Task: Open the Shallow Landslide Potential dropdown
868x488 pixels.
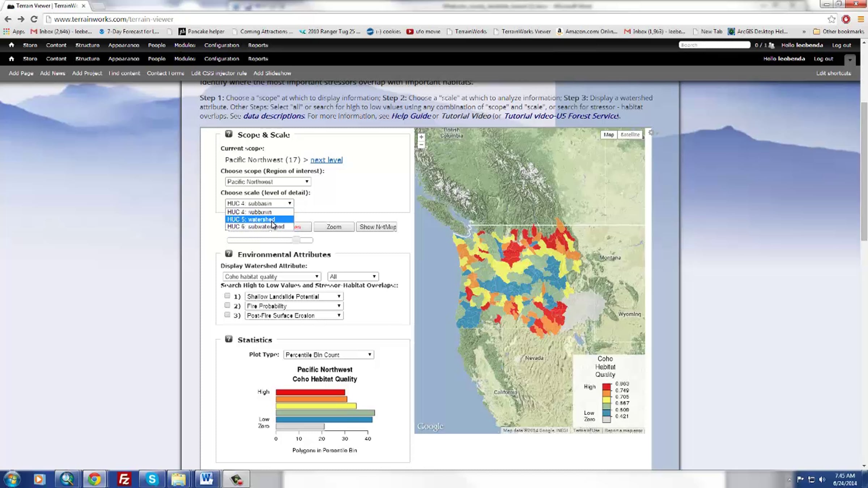Action: [x=294, y=296]
